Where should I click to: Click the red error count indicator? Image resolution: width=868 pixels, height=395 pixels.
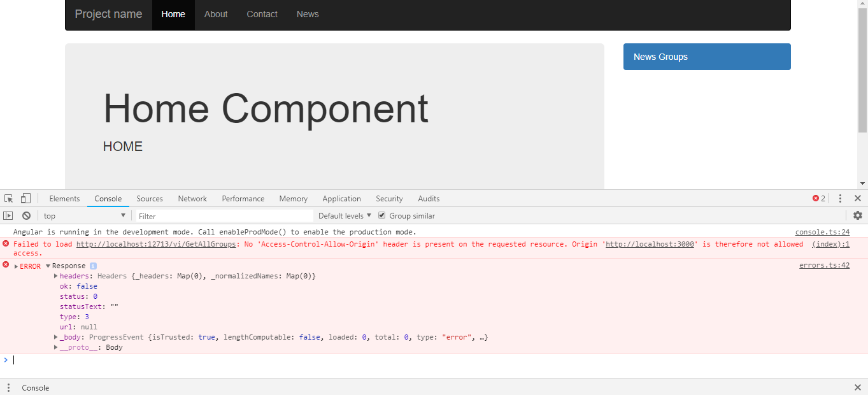point(819,199)
